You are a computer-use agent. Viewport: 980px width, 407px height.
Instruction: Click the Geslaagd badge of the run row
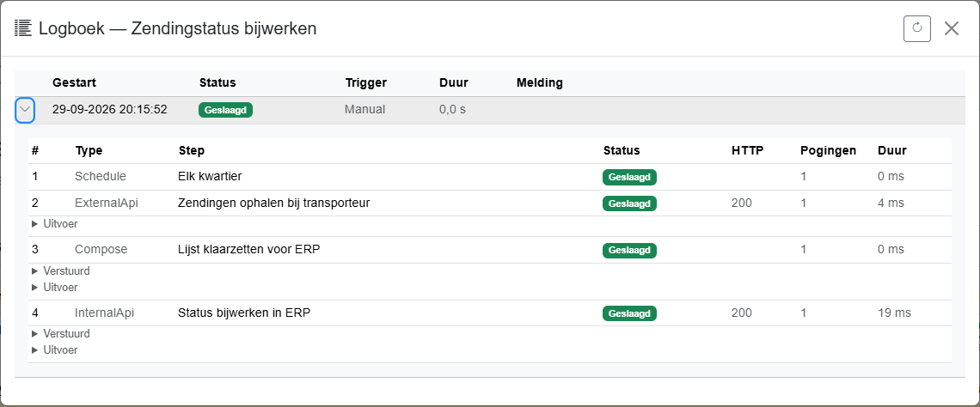[225, 110]
